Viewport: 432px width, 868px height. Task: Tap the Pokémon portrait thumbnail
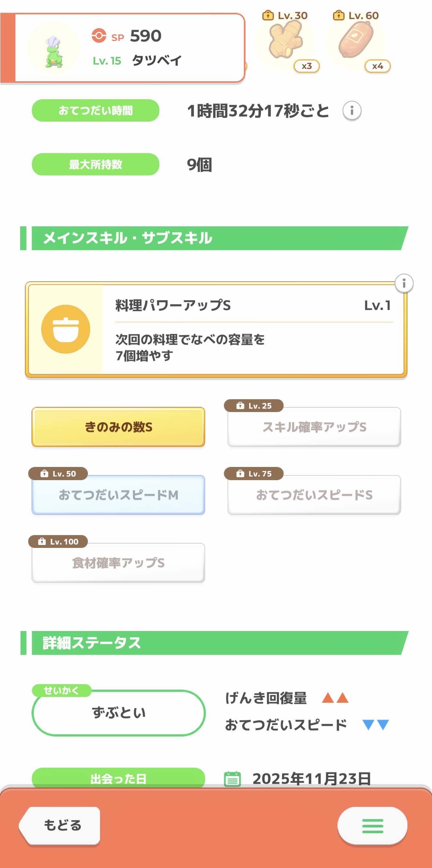[x=54, y=49]
